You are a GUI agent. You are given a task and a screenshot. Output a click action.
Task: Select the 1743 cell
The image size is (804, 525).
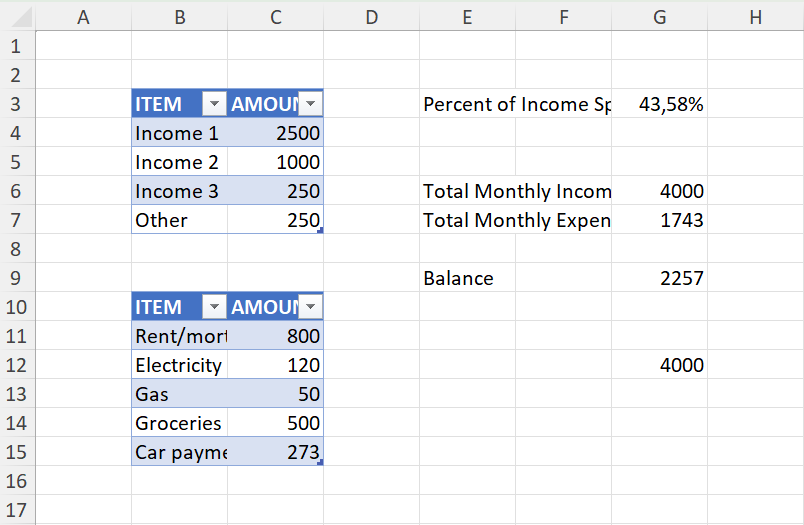(x=659, y=220)
